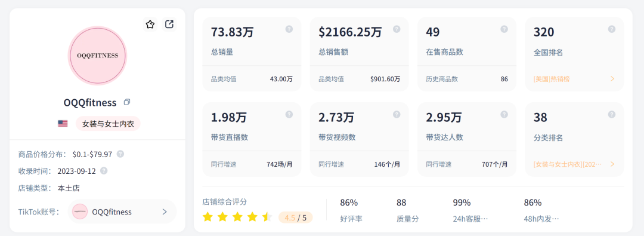Click the 146个/月 growth value

[x=388, y=164]
